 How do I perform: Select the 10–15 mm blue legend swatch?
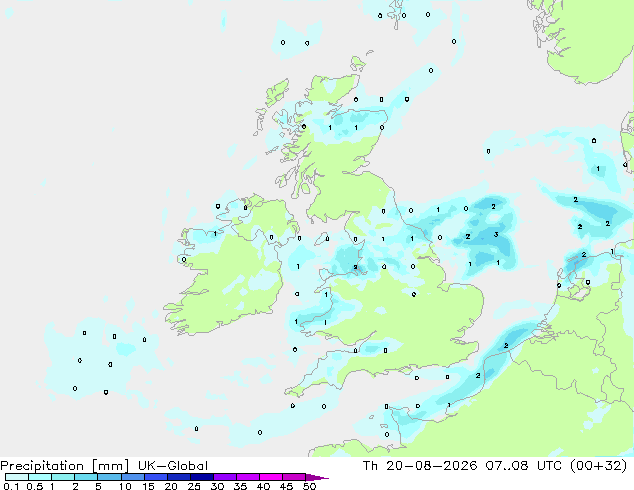[132, 477]
